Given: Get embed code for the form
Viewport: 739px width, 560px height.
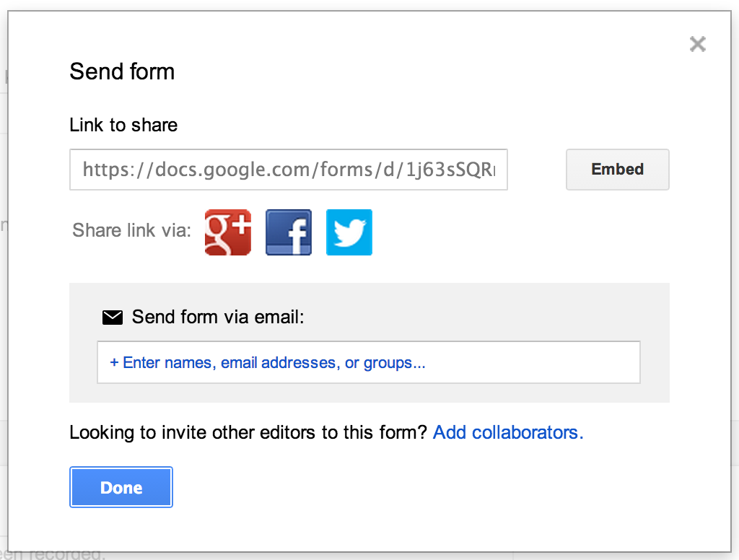Looking at the screenshot, I should point(617,170).
